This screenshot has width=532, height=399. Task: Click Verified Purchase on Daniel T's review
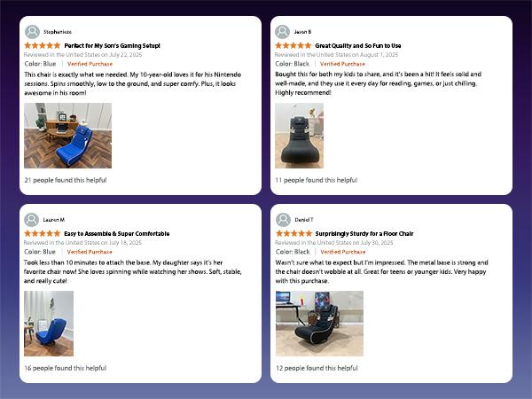[343, 252]
